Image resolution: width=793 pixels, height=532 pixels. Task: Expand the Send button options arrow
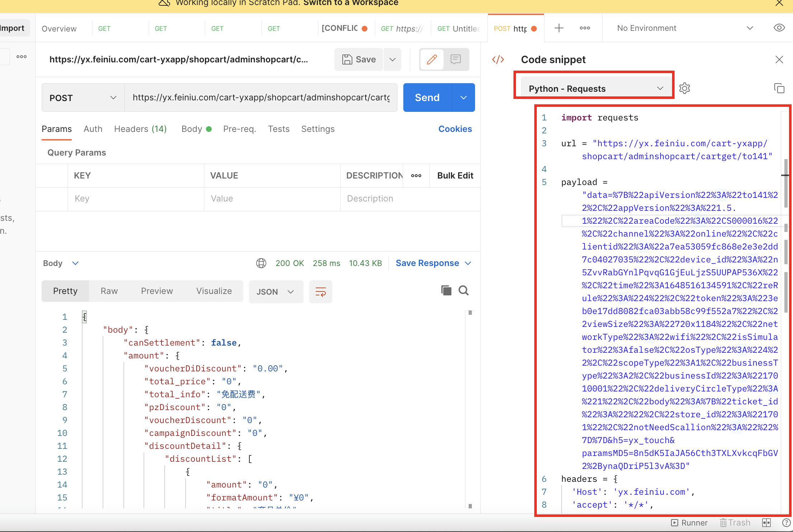[x=464, y=98]
